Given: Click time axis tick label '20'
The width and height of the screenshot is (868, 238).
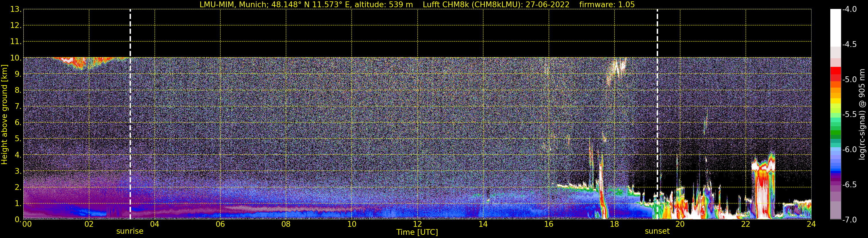Looking at the screenshot, I should point(680,224).
